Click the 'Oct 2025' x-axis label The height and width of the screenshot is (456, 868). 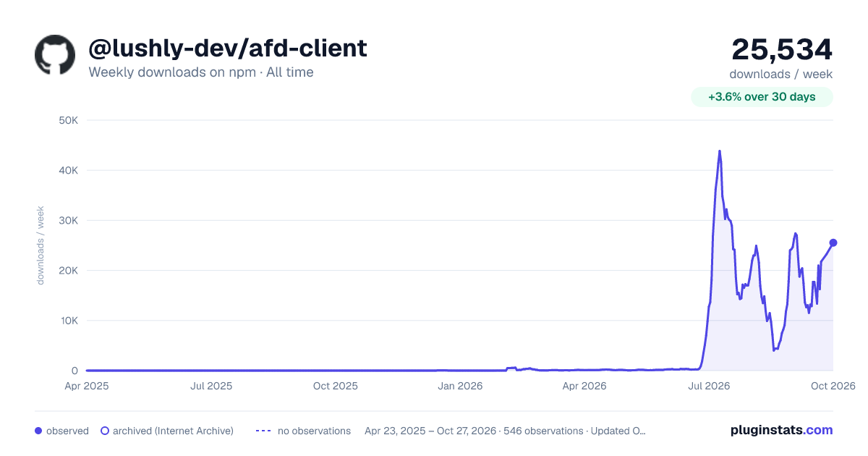[x=336, y=386]
